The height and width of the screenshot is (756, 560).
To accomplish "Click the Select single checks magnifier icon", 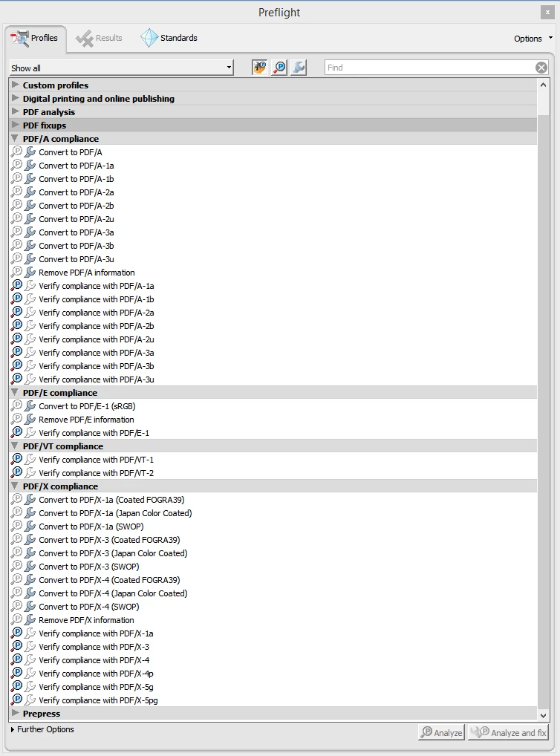I will (279, 68).
